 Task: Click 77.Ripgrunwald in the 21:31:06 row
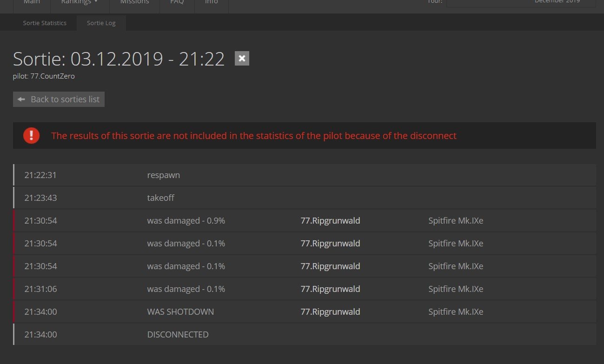330,289
